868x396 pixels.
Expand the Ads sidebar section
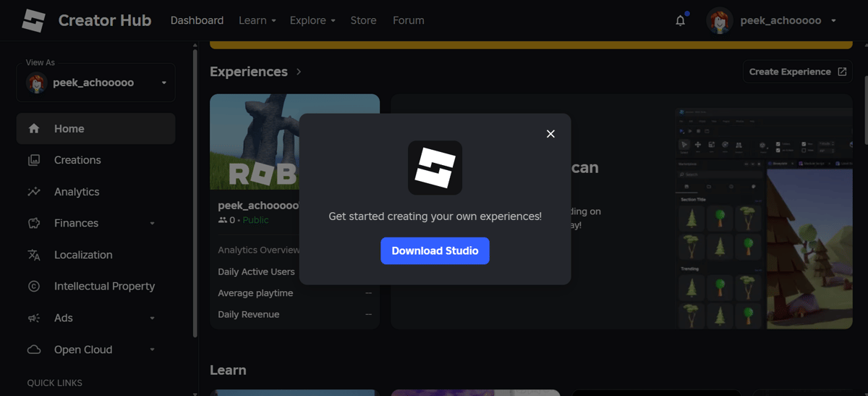(x=152, y=319)
